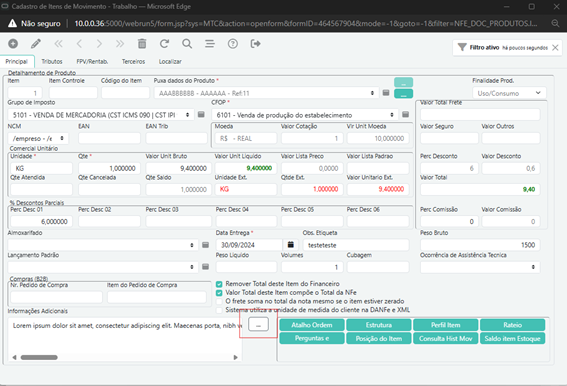Open the Data Entrega calendar picker
The height and width of the screenshot is (386, 567).
(x=290, y=245)
